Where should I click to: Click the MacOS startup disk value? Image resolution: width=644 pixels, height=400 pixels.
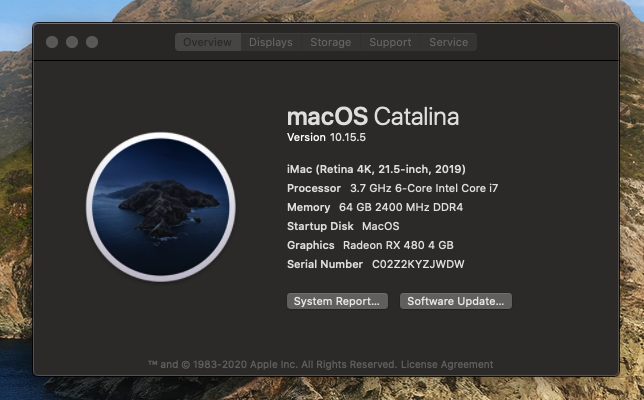[381, 226]
